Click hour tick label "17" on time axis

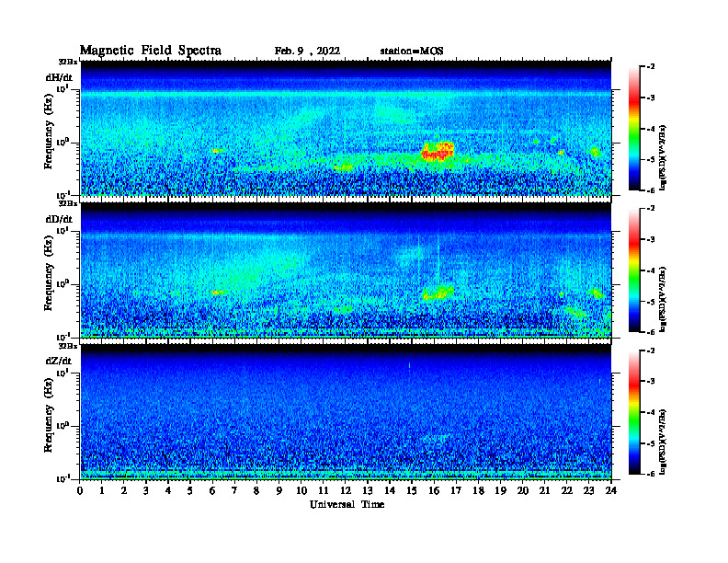pos(457,491)
